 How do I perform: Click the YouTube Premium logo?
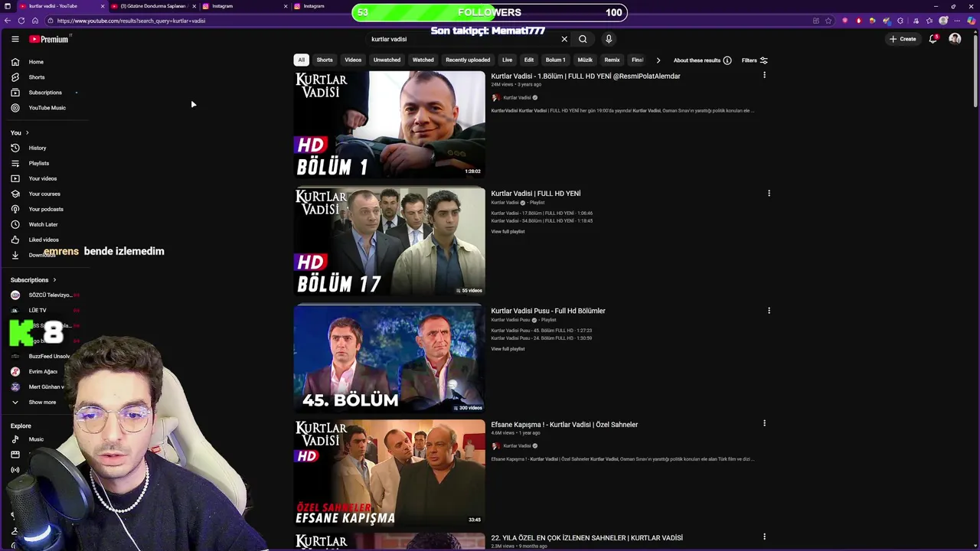[x=51, y=39]
